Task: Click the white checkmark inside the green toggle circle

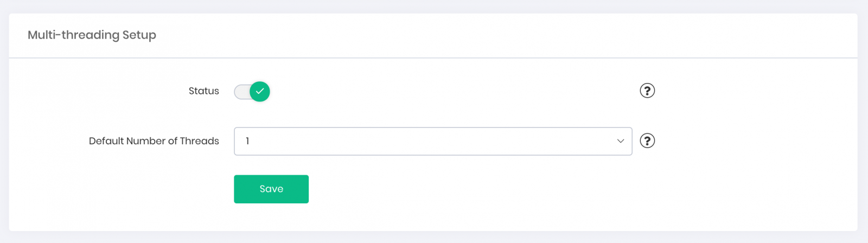Action: [260, 91]
